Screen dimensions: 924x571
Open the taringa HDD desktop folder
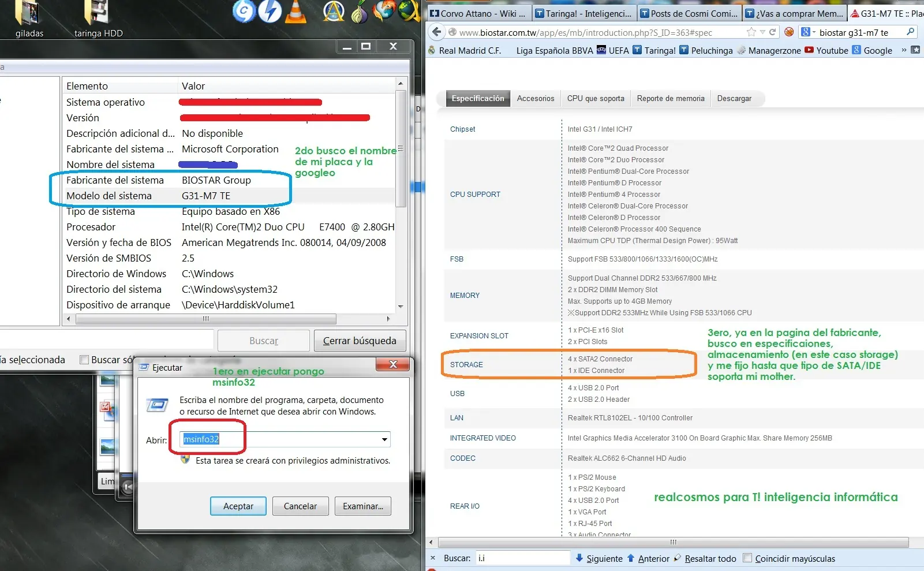pos(98,19)
